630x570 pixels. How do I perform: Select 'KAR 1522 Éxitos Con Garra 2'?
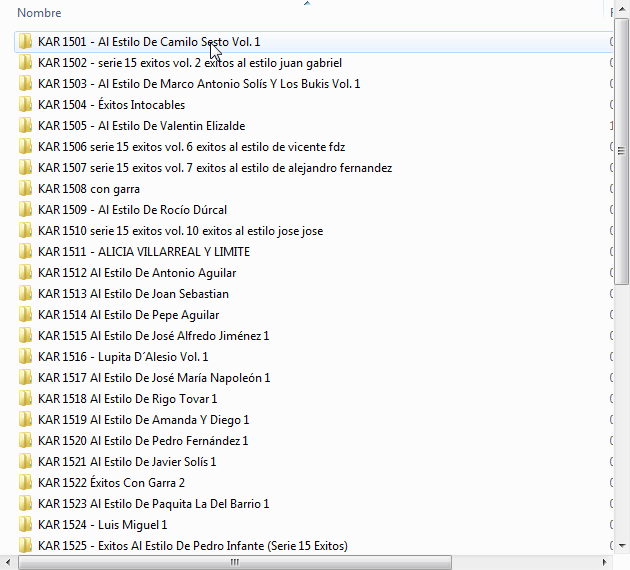[x=111, y=482]
